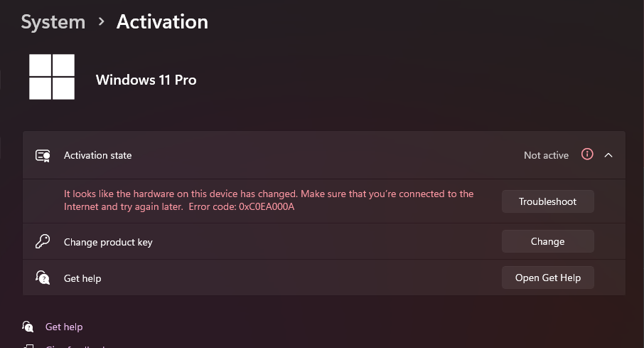Open the purple Get help link
Viewport: 644px width, 348px height.
pyautogui.click(x=64, y=327)
